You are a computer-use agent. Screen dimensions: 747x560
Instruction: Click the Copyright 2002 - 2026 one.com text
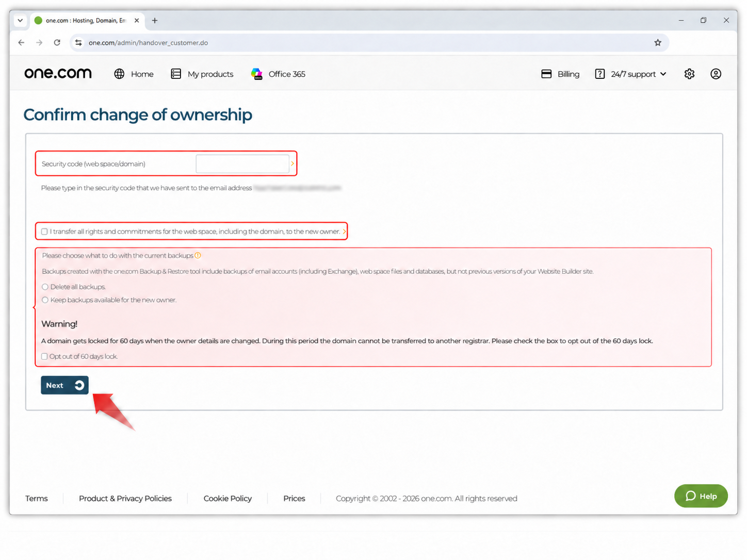(427, 498)
